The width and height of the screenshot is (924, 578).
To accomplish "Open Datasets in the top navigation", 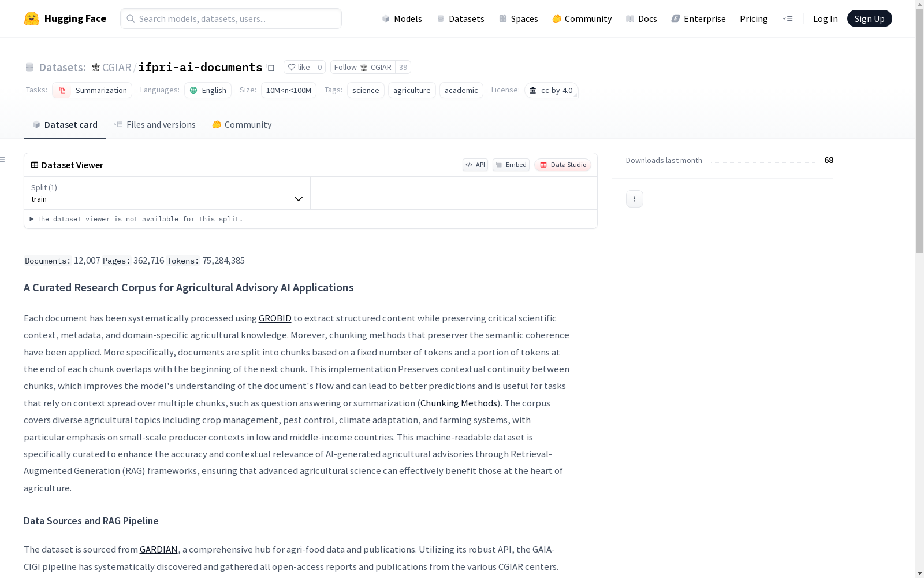I will tap(460, 18).
